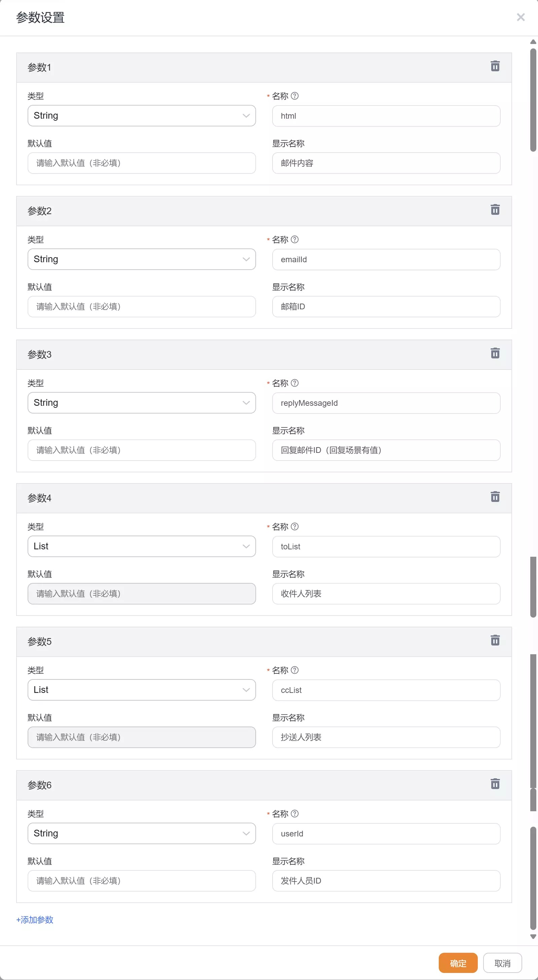Click the 名称 help icon in 参数1
Screen dimensions: 538x980
tap(295, 96)
